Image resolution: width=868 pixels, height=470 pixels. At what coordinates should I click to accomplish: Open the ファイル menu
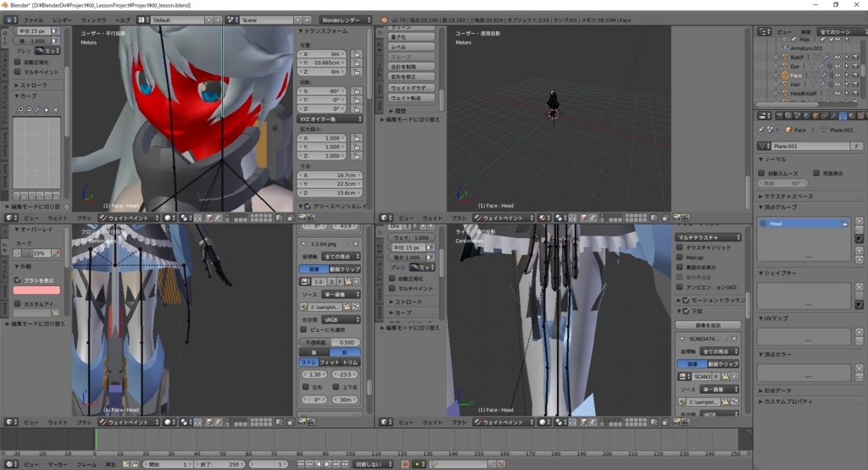(x=34, y=20)
